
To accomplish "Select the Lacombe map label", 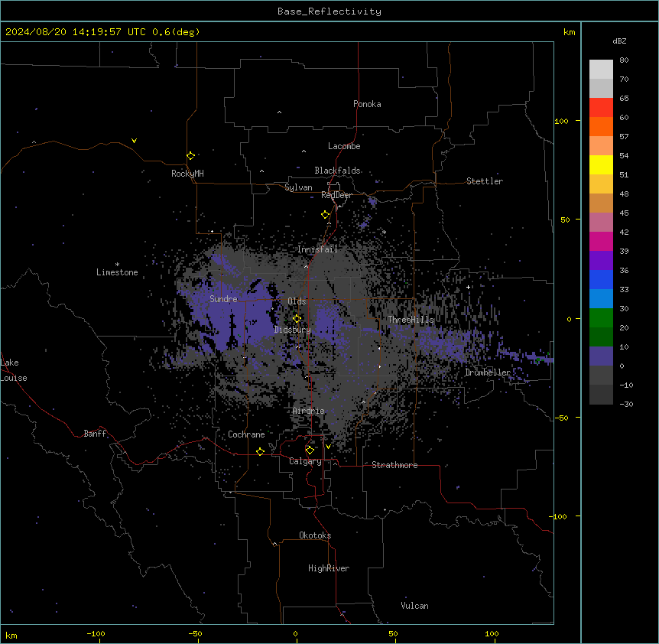I will tap(344, 146).
